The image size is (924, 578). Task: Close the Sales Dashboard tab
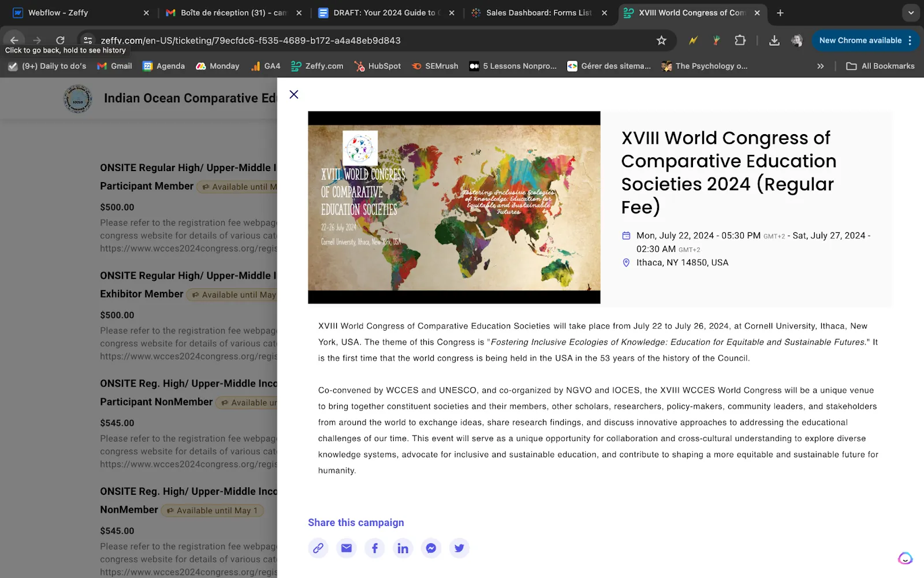[x=604, y=13]
